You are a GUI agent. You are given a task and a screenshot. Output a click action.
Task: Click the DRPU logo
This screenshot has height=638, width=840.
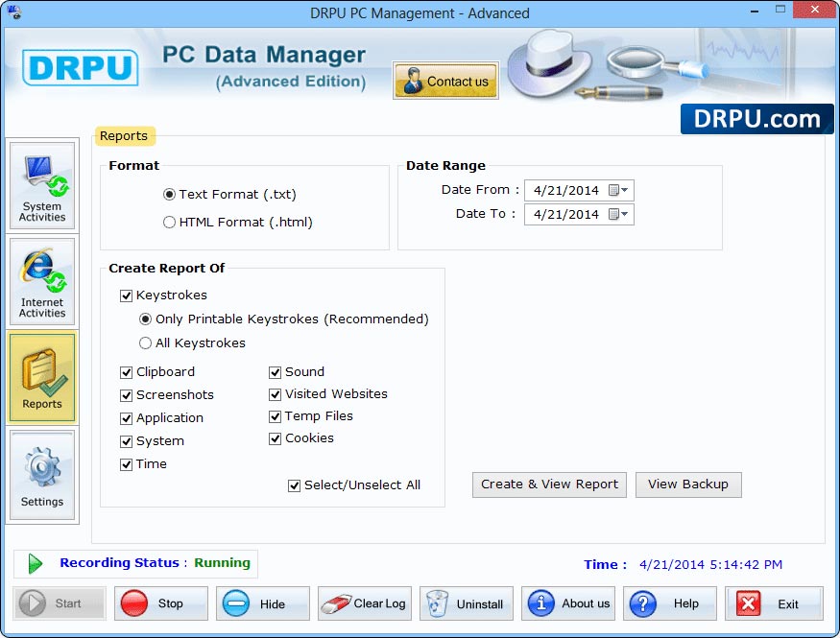[x=81, y=67]
